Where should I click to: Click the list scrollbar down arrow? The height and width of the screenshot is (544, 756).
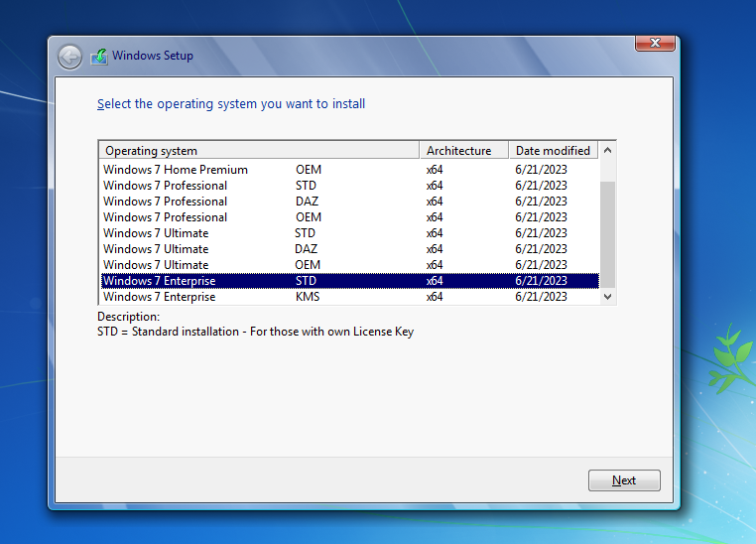607,297
